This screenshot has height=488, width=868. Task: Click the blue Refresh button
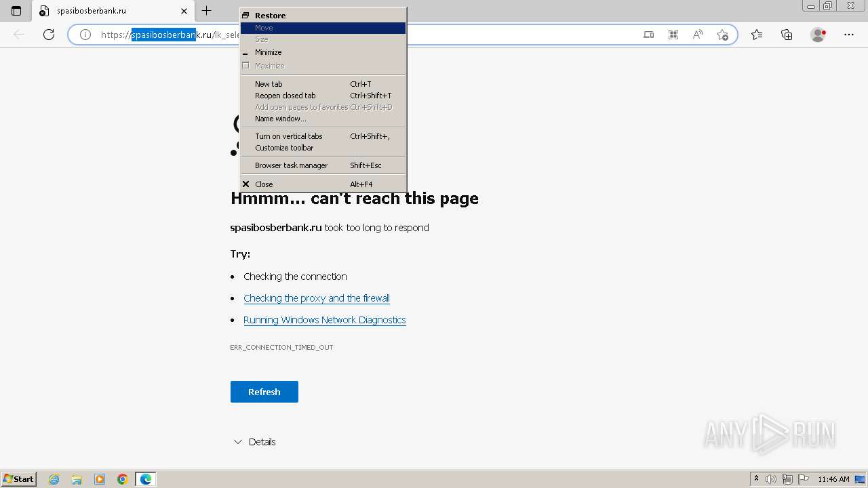(264, 392)
